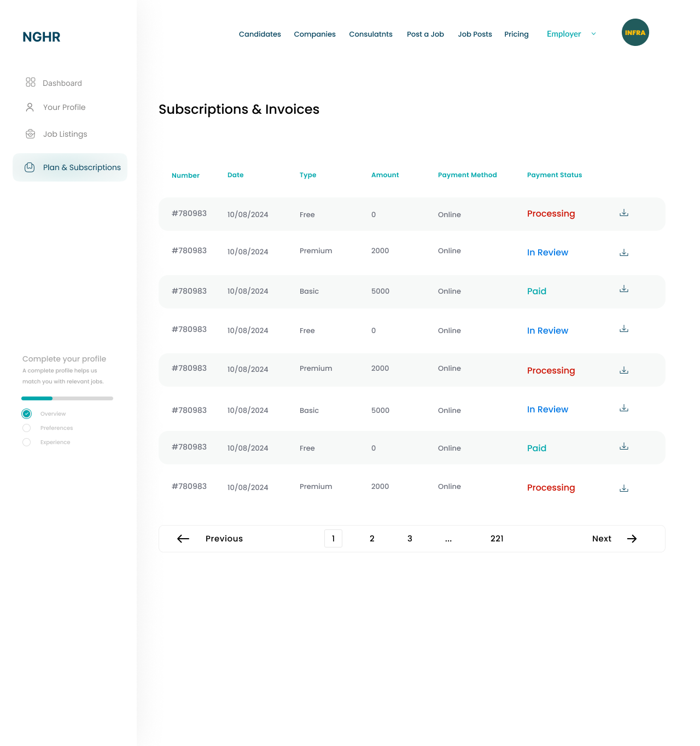Click In Review status in Free row
Screen dimensions: 700x746
click(x=547, y=330)
